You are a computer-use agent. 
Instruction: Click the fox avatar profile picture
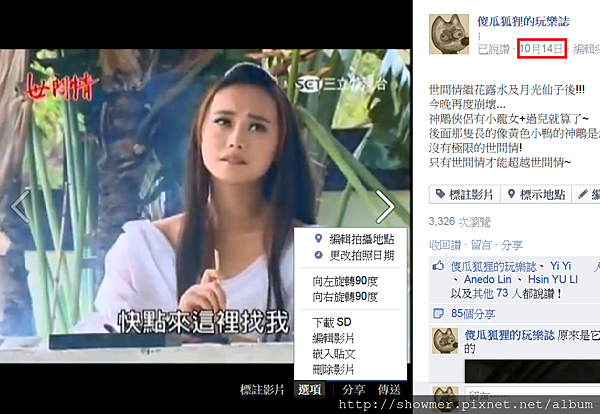[449, 34]
